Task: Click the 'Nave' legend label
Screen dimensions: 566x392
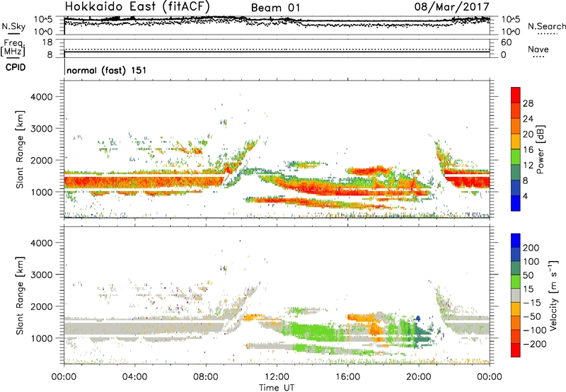Action: tap(538, 49)
